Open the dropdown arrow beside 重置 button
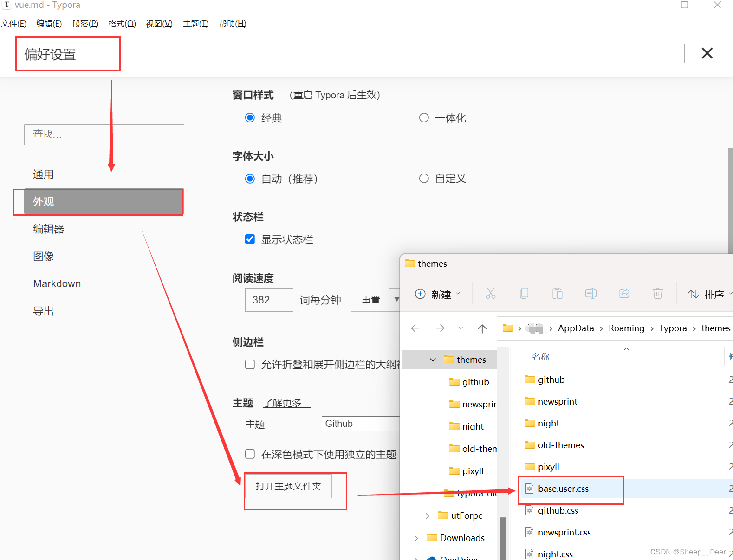This screenshot has height=560, width=733. 396,300
